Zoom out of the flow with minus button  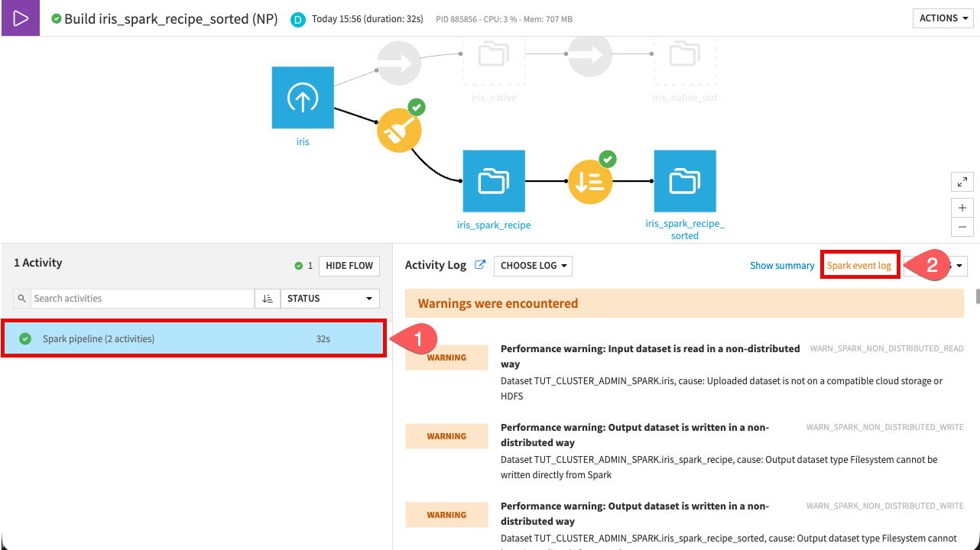[x=962, y=227]
